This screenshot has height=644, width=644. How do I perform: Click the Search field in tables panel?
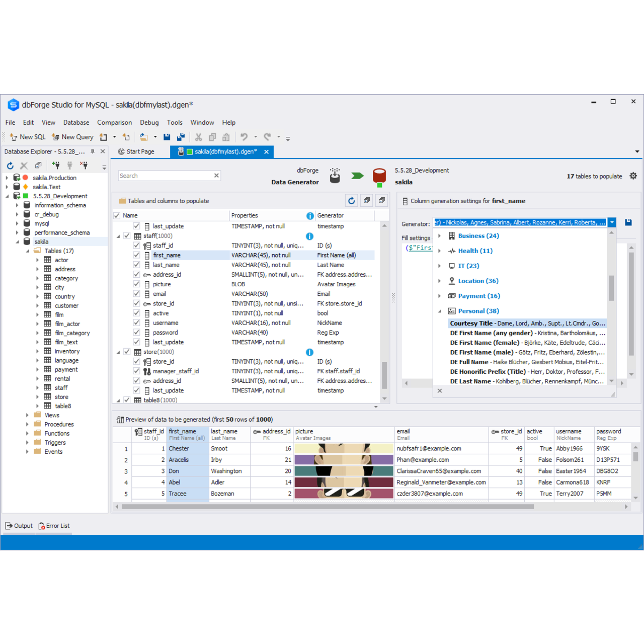point(165,176)
